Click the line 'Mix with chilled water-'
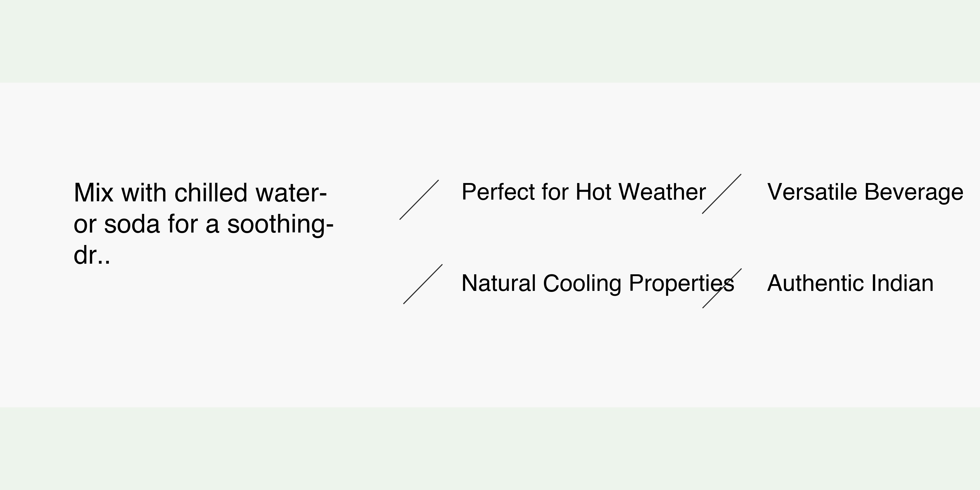980x490 pixels. 200,193
